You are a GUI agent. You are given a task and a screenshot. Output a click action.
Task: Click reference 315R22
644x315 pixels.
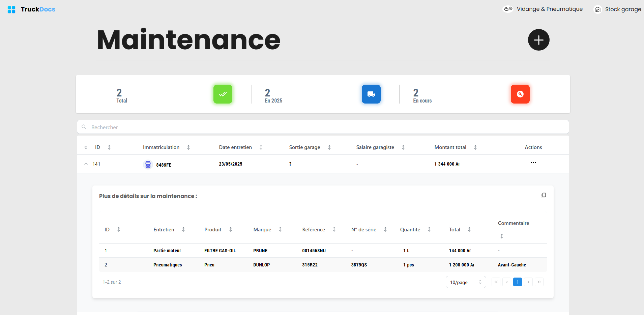point(310,265)
